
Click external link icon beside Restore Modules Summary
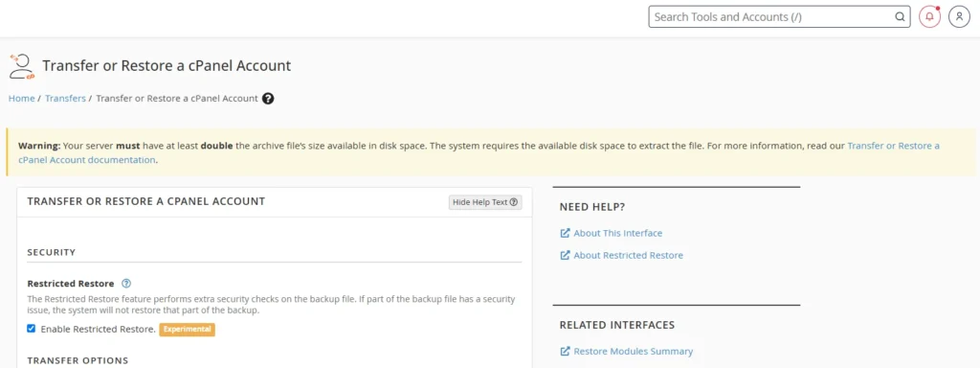[565, 351]
